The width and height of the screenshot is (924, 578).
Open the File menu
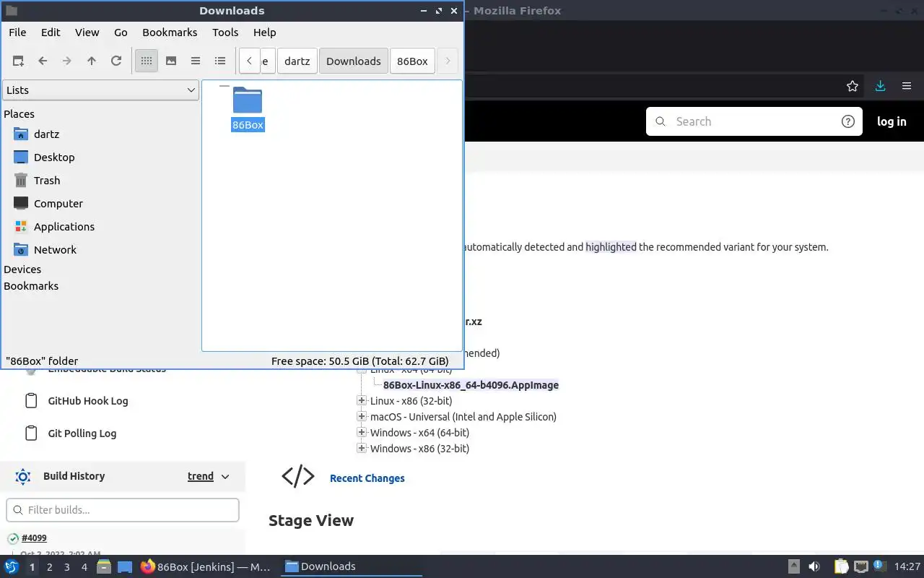click(17, 32)
